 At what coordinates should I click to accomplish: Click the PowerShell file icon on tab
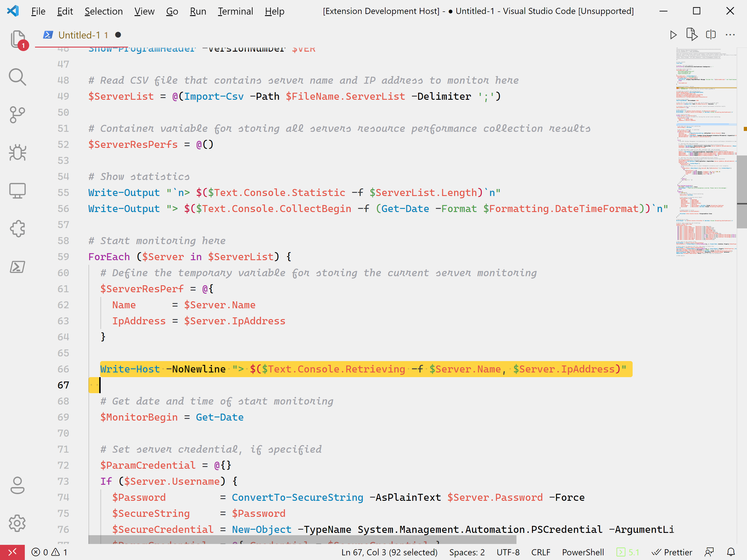click(48, 35)
